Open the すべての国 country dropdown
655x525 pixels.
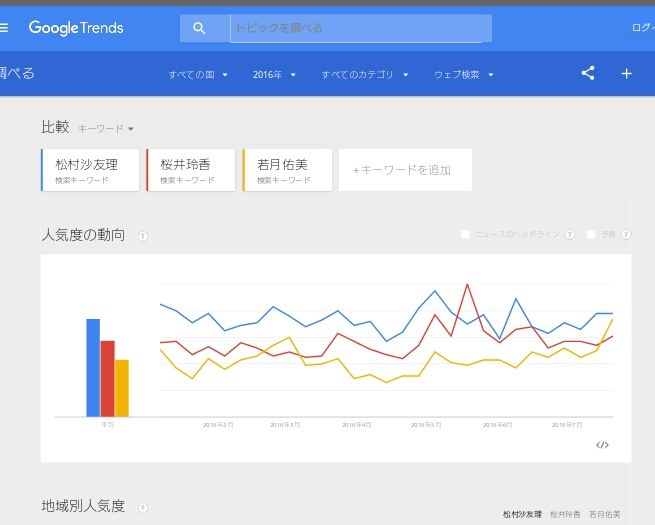(198, 75)
